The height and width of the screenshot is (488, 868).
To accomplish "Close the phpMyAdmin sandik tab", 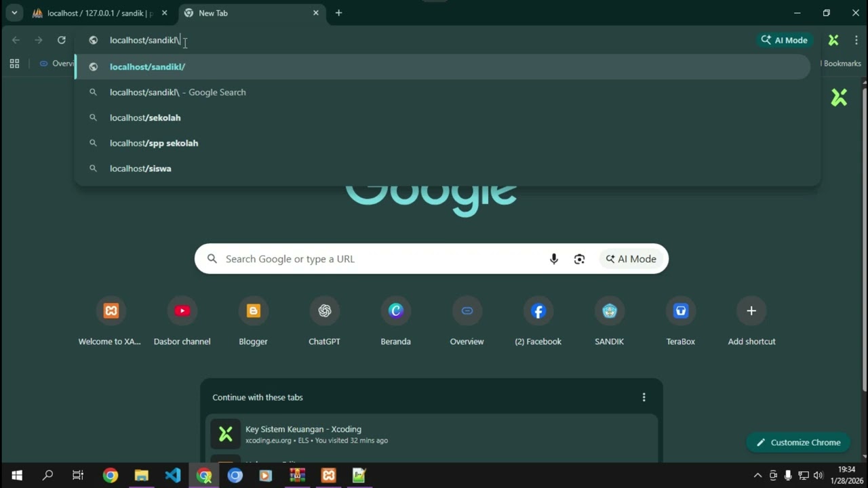I will point(164,13).
